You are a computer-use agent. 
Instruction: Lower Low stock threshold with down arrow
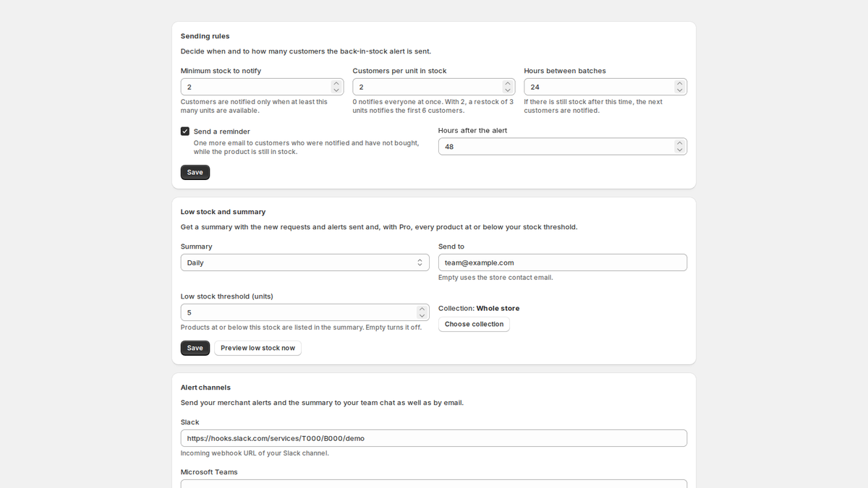pyautogui.click(x=422, y=316)
